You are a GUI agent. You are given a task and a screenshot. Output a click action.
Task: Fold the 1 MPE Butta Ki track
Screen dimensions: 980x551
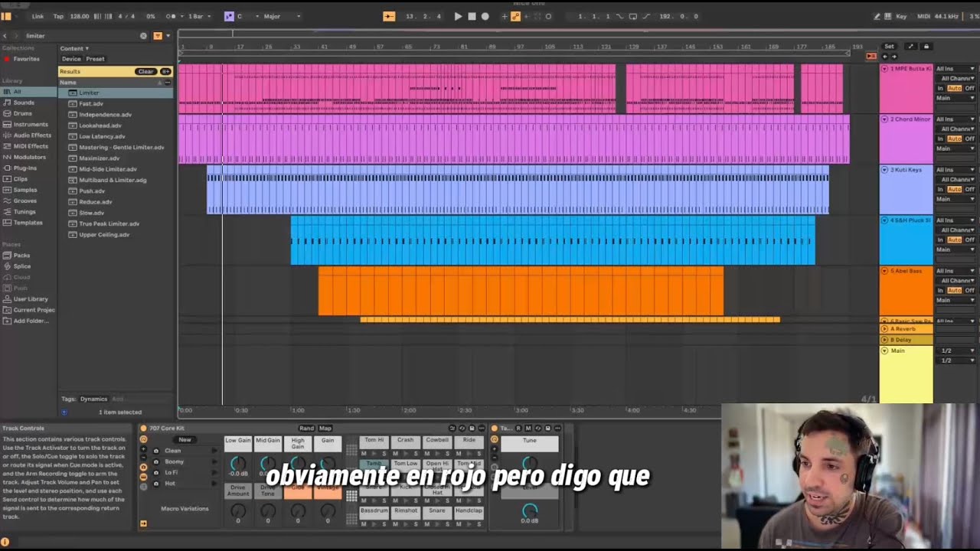(x=885, y=69)
